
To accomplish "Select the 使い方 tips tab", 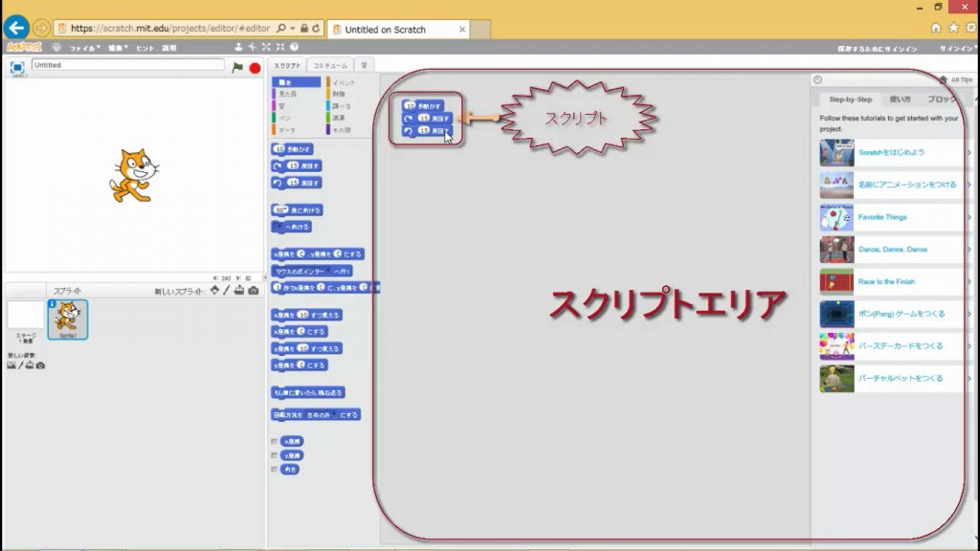I will coord(900,99).
